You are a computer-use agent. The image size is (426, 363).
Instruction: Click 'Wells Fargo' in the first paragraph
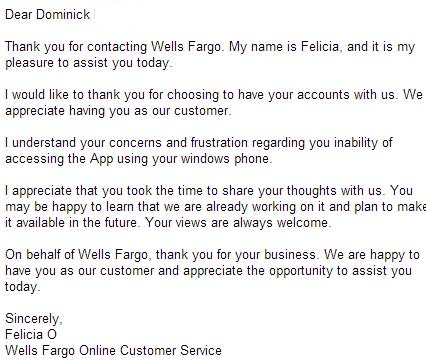tap(186, 47)
